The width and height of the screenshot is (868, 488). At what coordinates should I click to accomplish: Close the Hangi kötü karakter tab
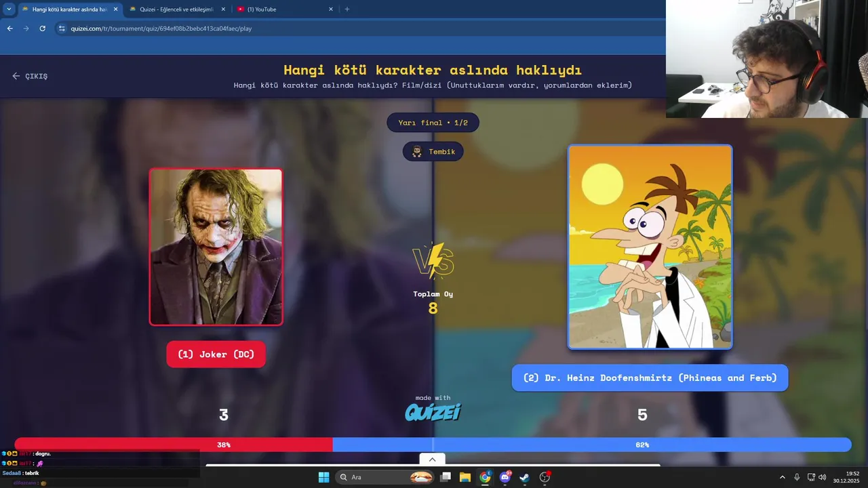115,9
